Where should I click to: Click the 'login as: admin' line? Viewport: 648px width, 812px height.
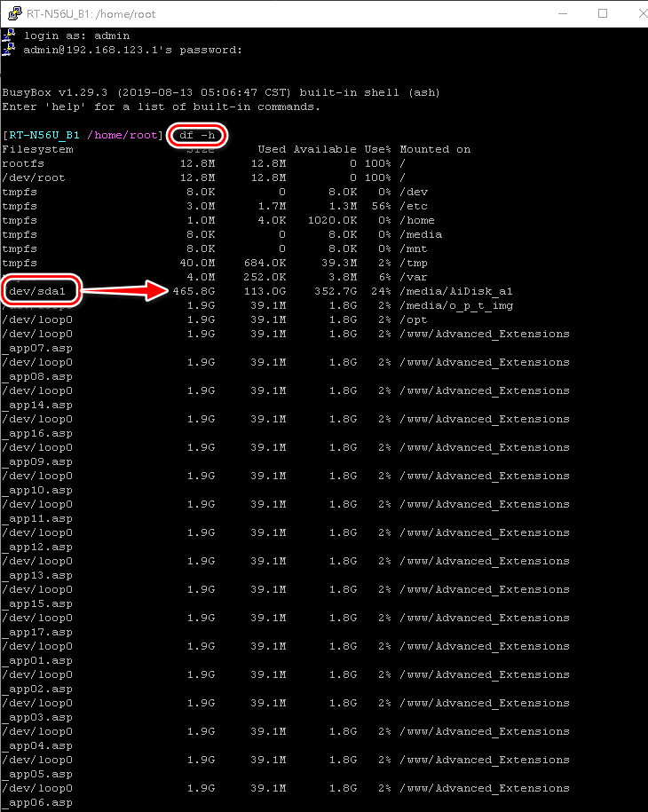click(76, 35)
